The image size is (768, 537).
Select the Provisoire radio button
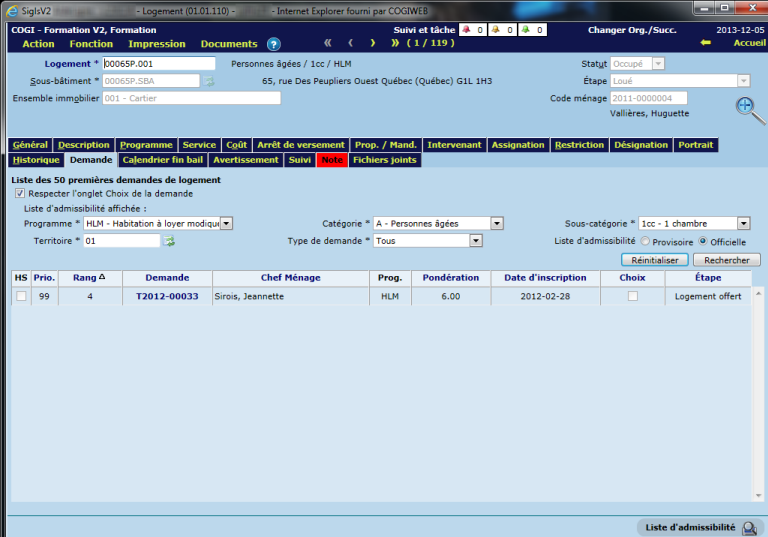coord(645,241)
